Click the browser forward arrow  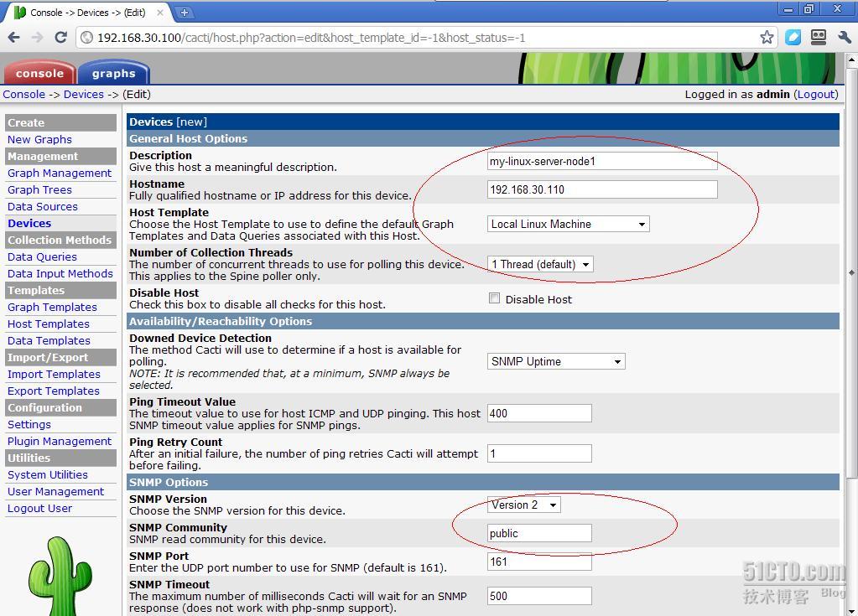pyautogui.click(x=37, y=37)
